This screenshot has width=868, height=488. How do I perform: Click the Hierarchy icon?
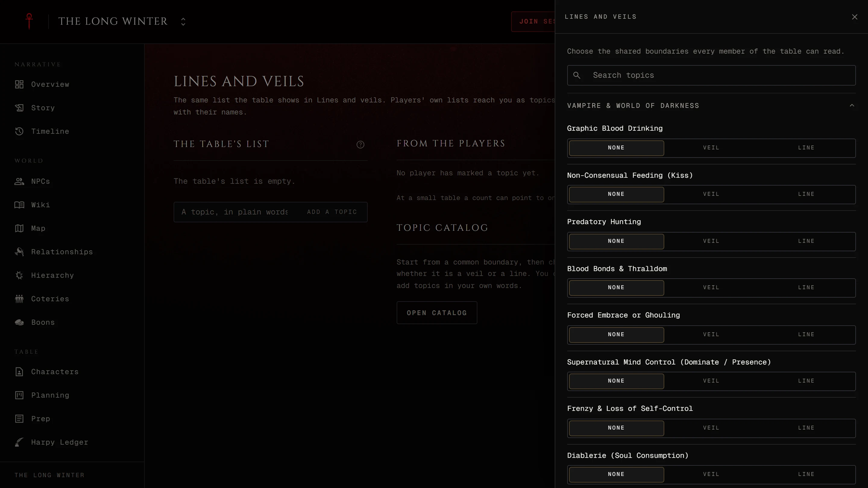19,275
